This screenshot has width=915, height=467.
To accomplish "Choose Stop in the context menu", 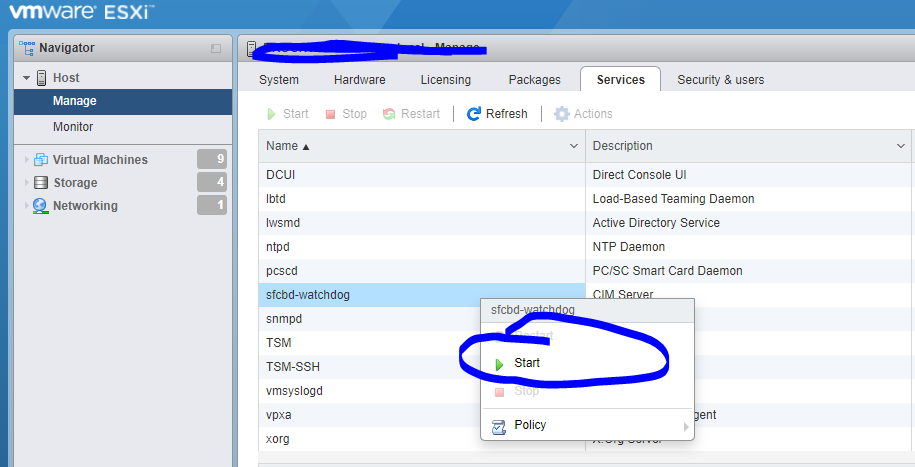I will click(587, 391).
